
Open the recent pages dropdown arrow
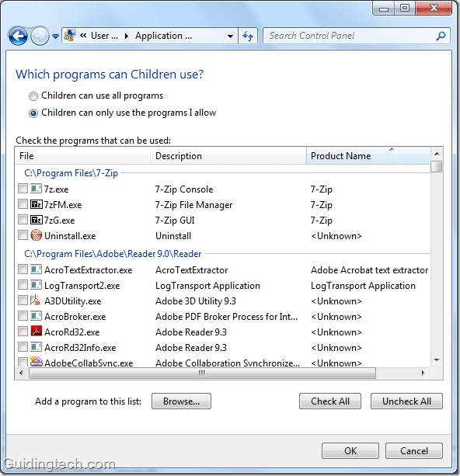(55, 36)
